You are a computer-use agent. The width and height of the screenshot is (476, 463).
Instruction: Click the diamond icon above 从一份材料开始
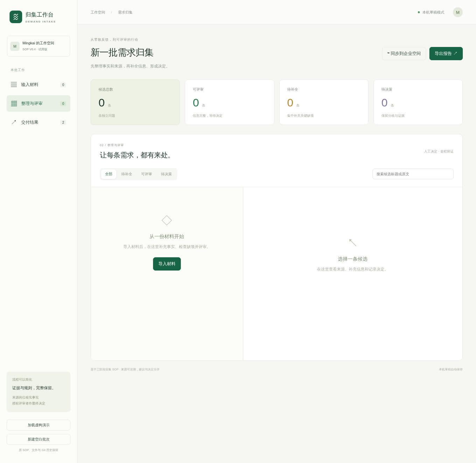click(x=167, y=220)
